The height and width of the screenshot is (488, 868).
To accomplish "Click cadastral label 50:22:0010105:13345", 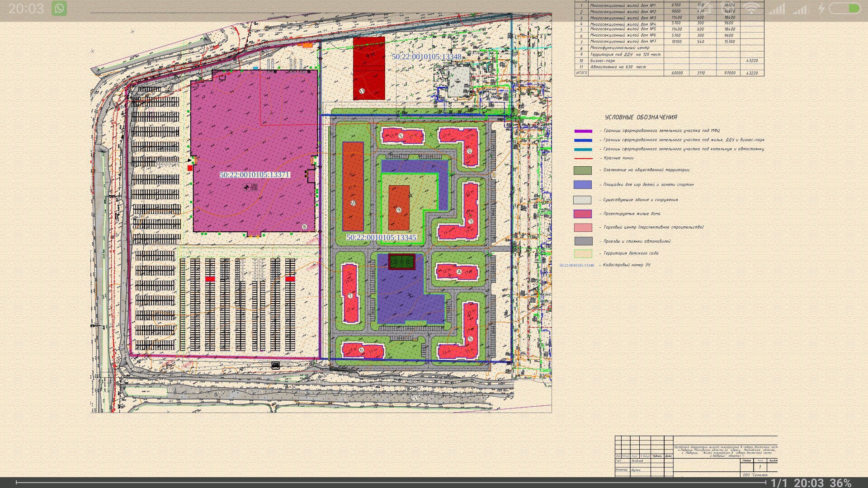I will pos(381,237).
